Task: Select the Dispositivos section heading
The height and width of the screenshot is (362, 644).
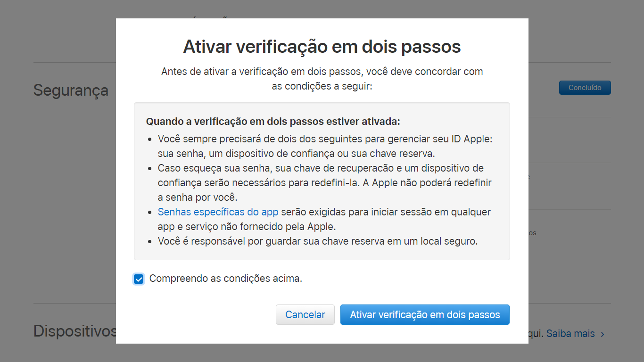Action: (x=74, y=331)
